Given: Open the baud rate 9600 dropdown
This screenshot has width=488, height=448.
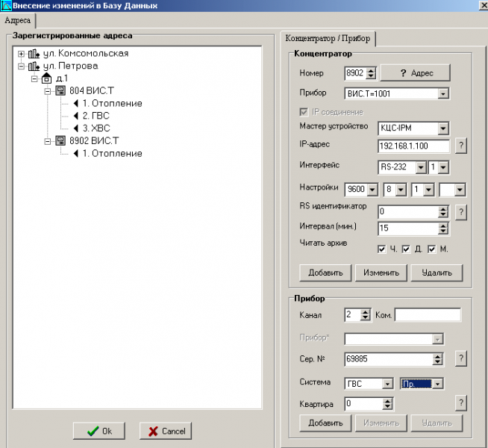Looking at the screenshot, I should click(x=372, y=190).
